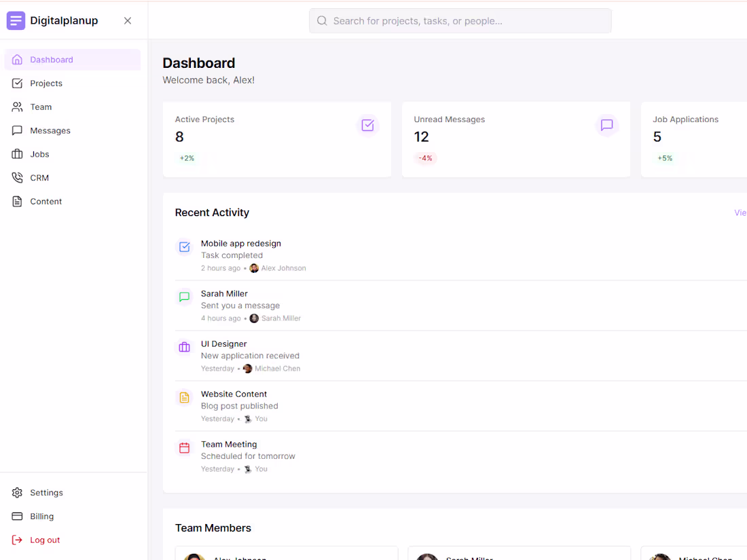Click the -4% Unread Messages badge
Screen dimensions: 747x560
pos(425,158)
